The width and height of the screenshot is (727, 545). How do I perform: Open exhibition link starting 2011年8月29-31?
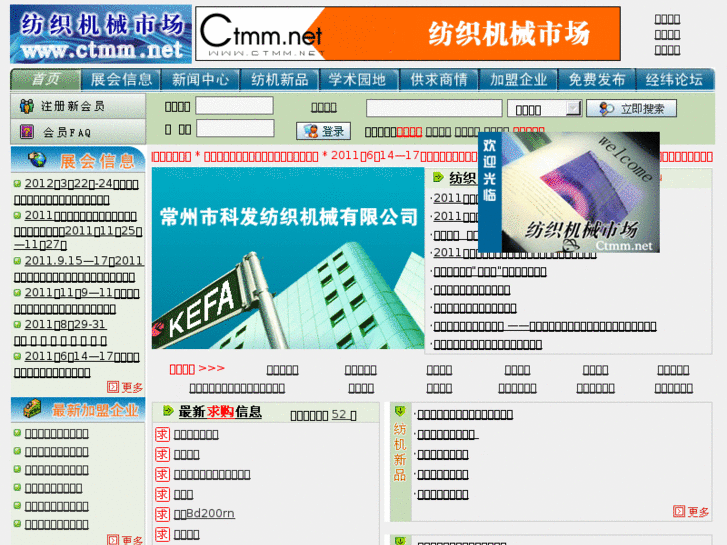[61, 332]
